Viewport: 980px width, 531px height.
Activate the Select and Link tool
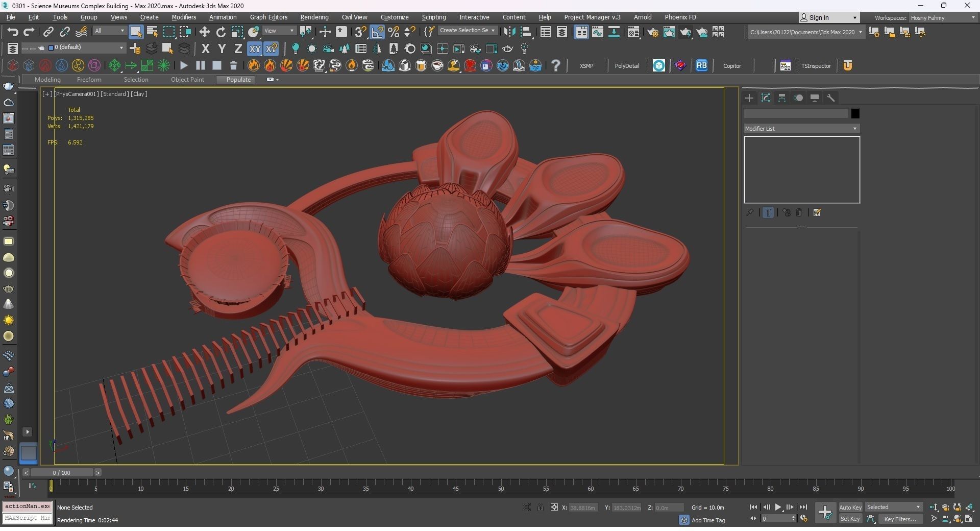[48, 32]
